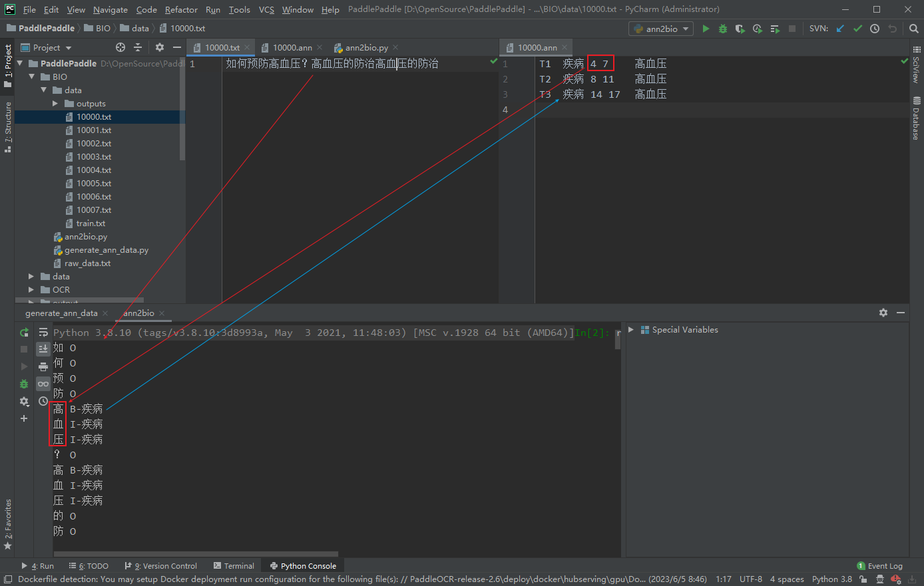This screenshot has width=924, height=586.
Task: Switch to ann2bio.py editor tab
Action: pyautogui.click(x=365, y=47)
